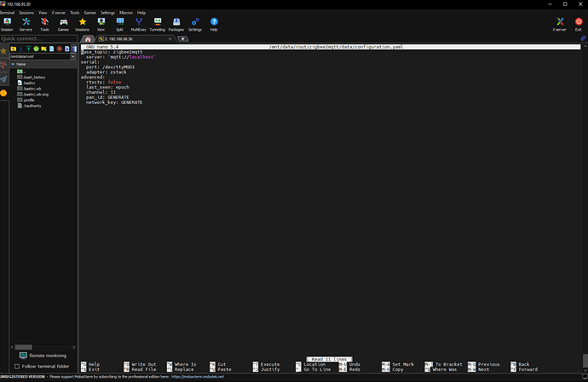Select the .bashrc.wb file
The height and width of the screenshot is (382, 588).
click(x=29, y=89)
